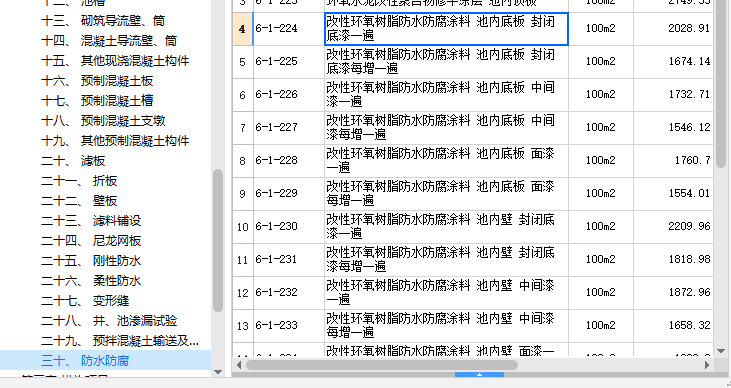The height and width of the screenshot is (388, 731).
Task: Click price cell 1818.98
Action: 673,260
